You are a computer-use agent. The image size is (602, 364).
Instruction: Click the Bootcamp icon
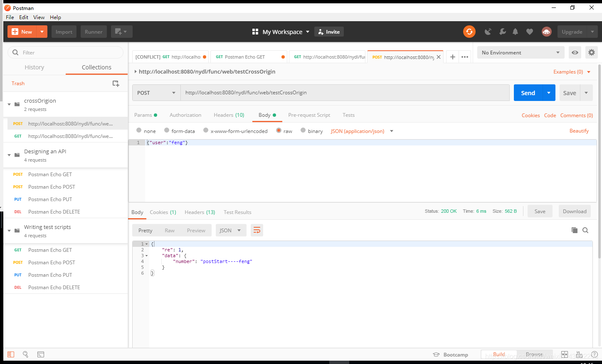point(436,354)
